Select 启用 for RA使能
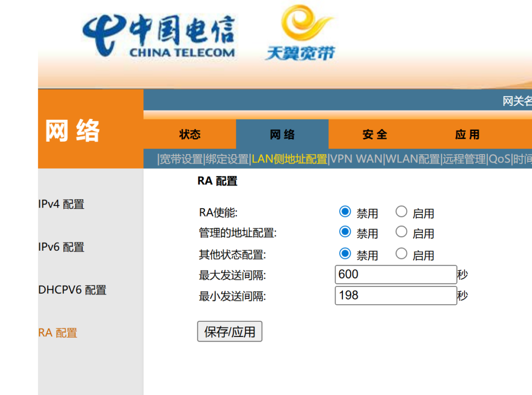Screen dimensions: 532x395 point(401,212)
